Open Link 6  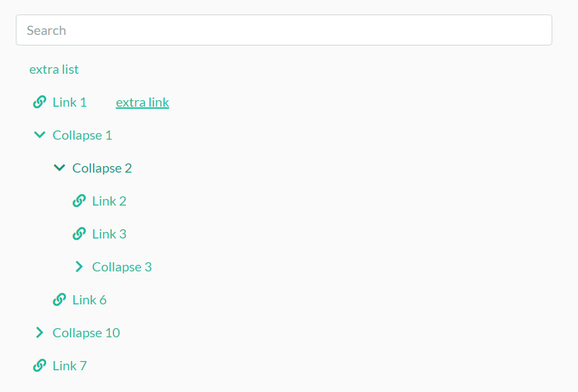coord(89,299)
